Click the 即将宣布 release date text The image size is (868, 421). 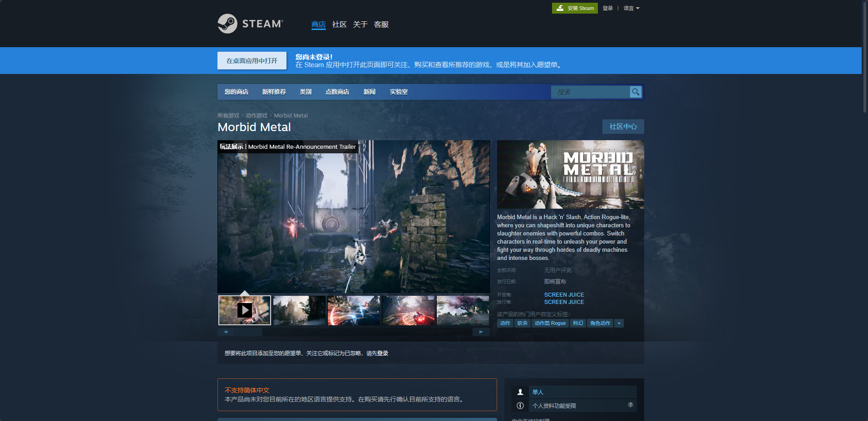[555, 282]
